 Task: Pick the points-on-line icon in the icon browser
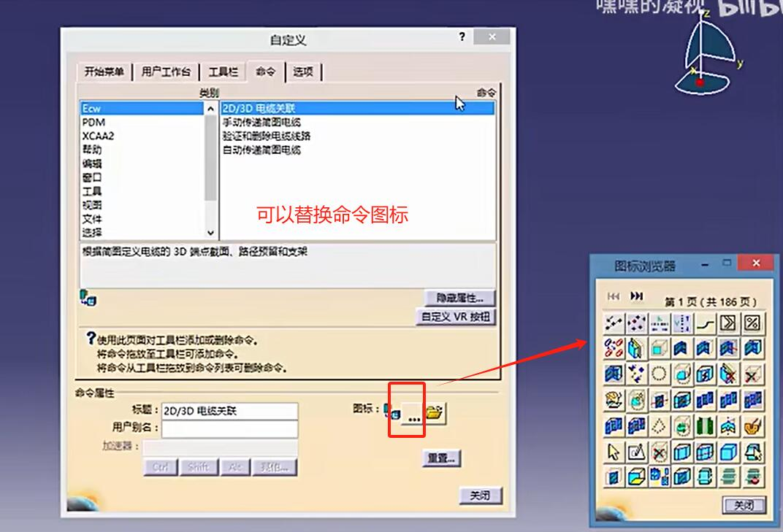coord(614,323)
